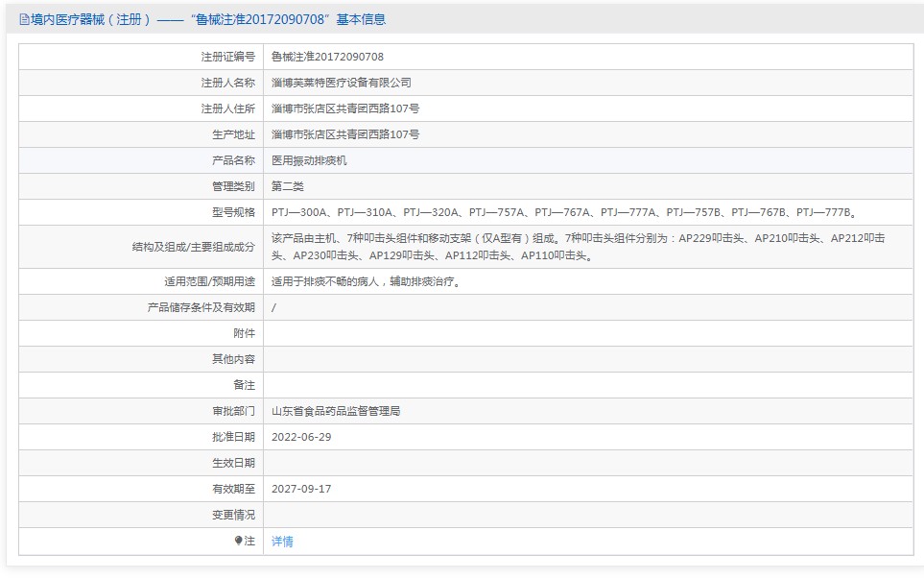Click the 产品名称 label

(233, 160)
